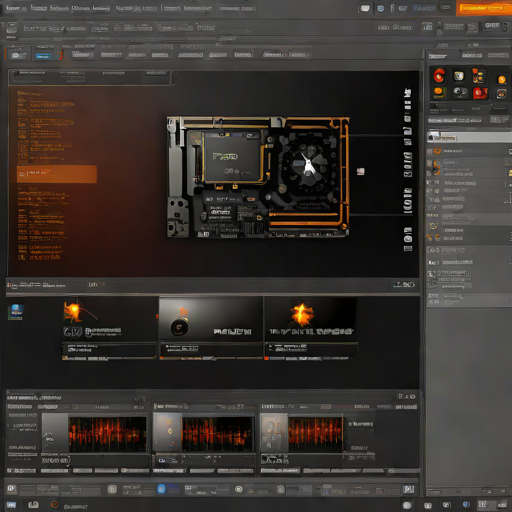Open the orange circle app in the taskbar
Screen dimensions: 512x512
tap(54, 505)
